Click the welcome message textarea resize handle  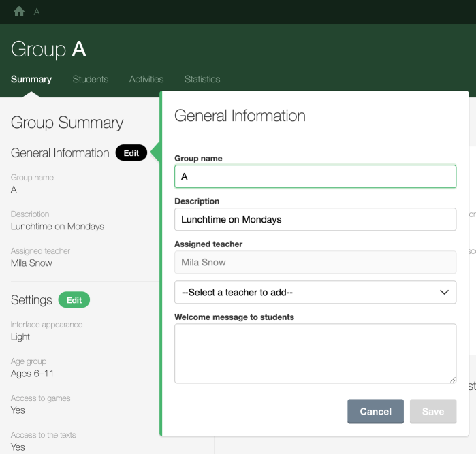click(452, 379)
